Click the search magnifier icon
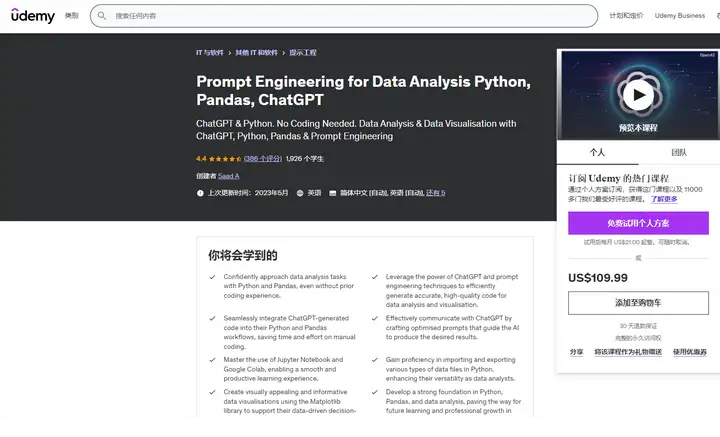 click(102, 16)
